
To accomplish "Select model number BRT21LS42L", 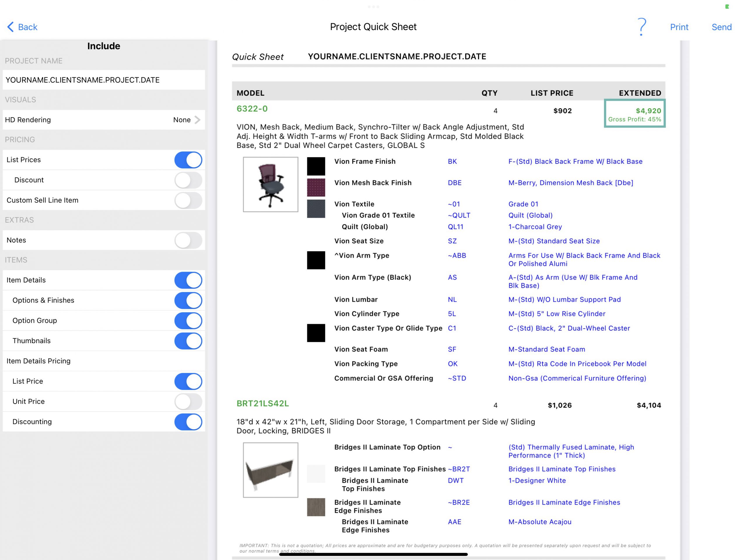I will 262,404.
